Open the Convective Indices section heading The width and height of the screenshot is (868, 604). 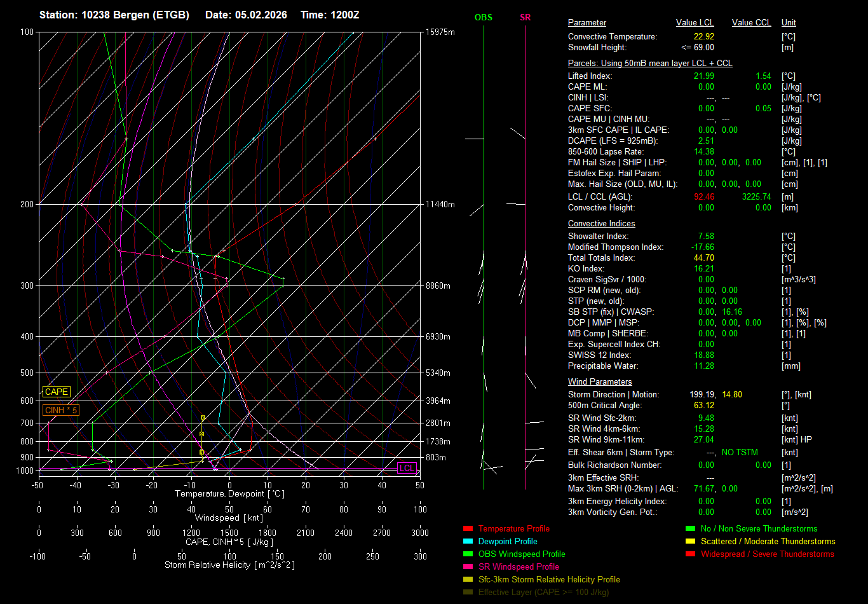click(601, 224)
